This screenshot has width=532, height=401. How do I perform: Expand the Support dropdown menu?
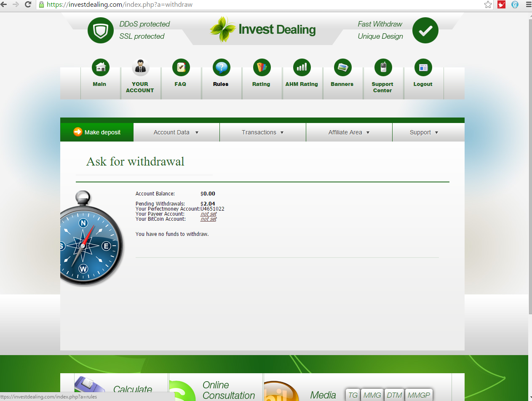pos(428,132)
